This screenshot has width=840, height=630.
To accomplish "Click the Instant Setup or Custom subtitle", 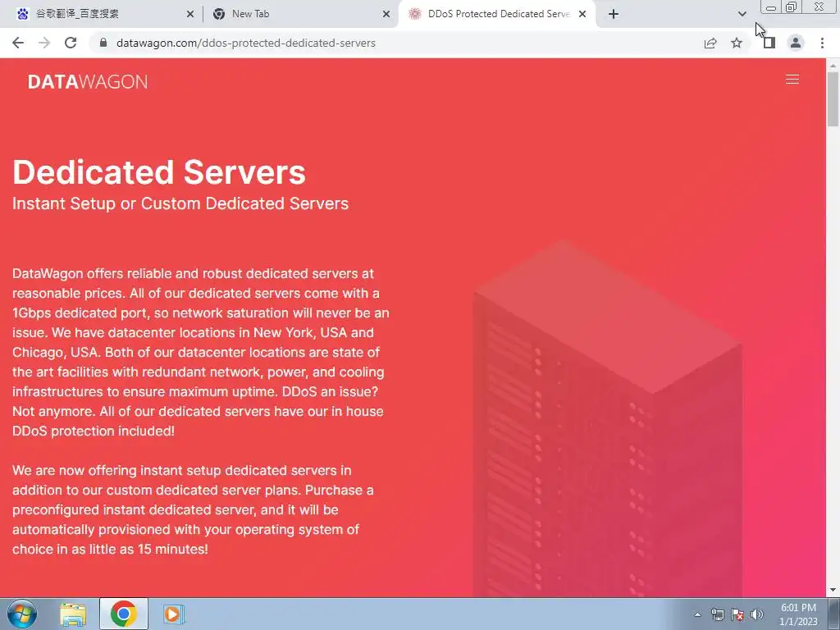I will tap(180, 203).
